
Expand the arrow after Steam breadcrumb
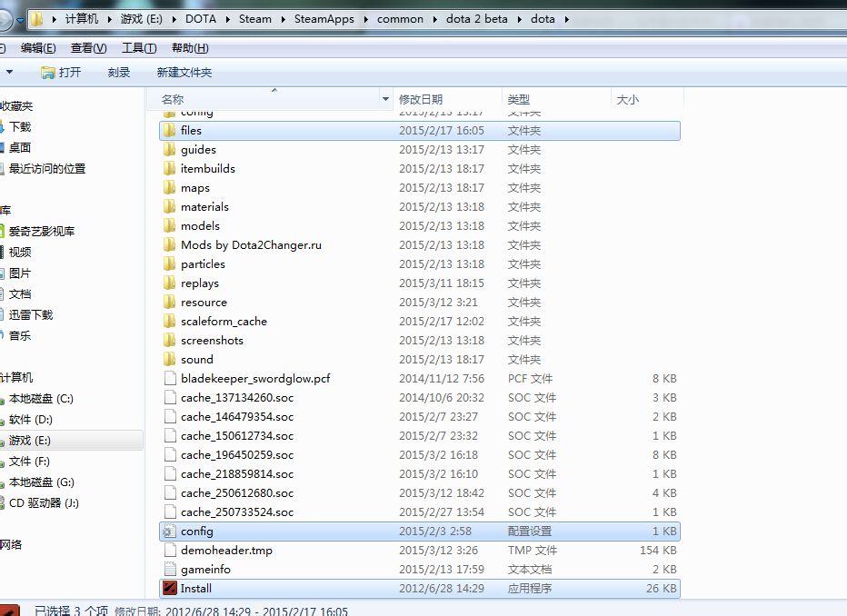tap(283, 19)
